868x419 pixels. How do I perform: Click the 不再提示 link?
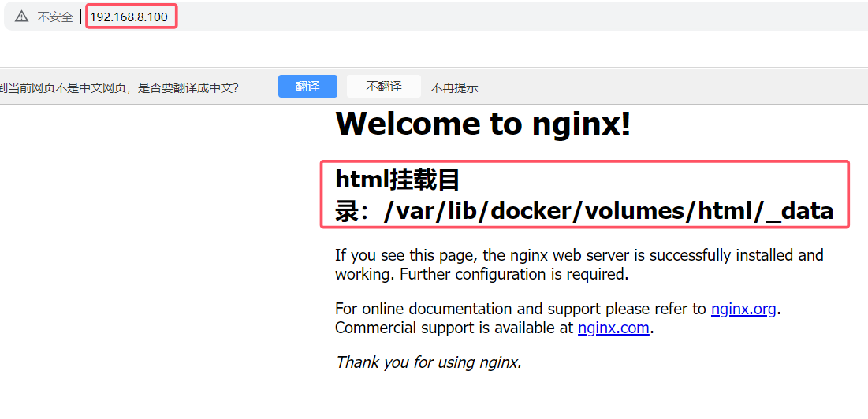[454, 87]
